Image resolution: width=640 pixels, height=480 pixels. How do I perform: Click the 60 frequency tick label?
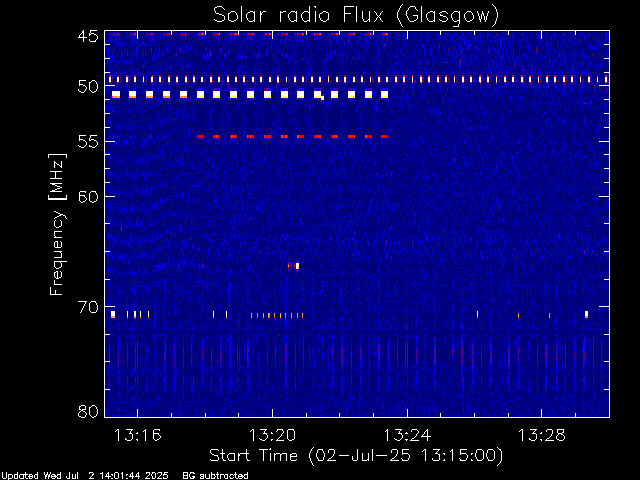pyautogui.click(x=88, y=197)
